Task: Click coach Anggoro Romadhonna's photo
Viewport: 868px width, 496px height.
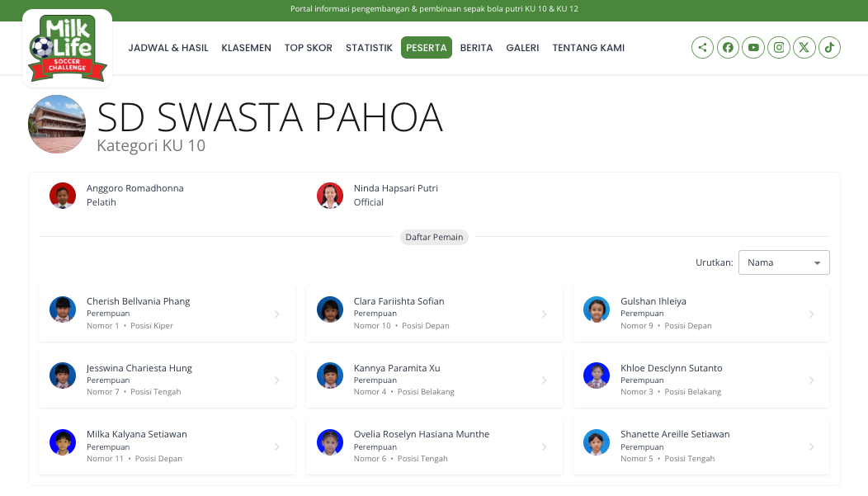Action: pyautogui.click(x=63, y=196)
